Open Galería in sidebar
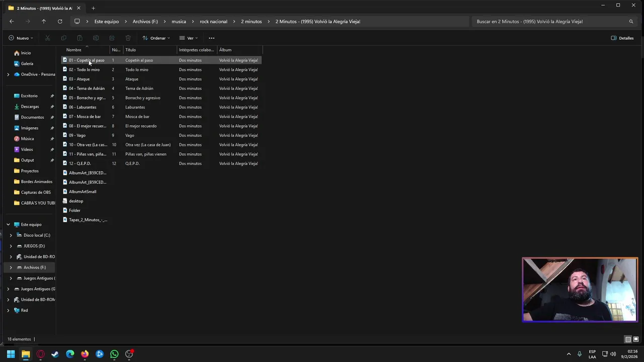Screen dimensions: 644x362 pyautogui.click(x=27, y=64)
